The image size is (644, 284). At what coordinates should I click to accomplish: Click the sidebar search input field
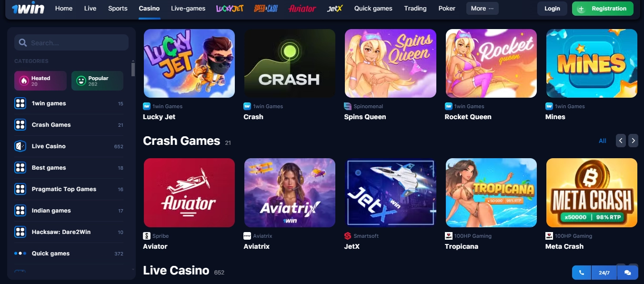pos(71,42)
